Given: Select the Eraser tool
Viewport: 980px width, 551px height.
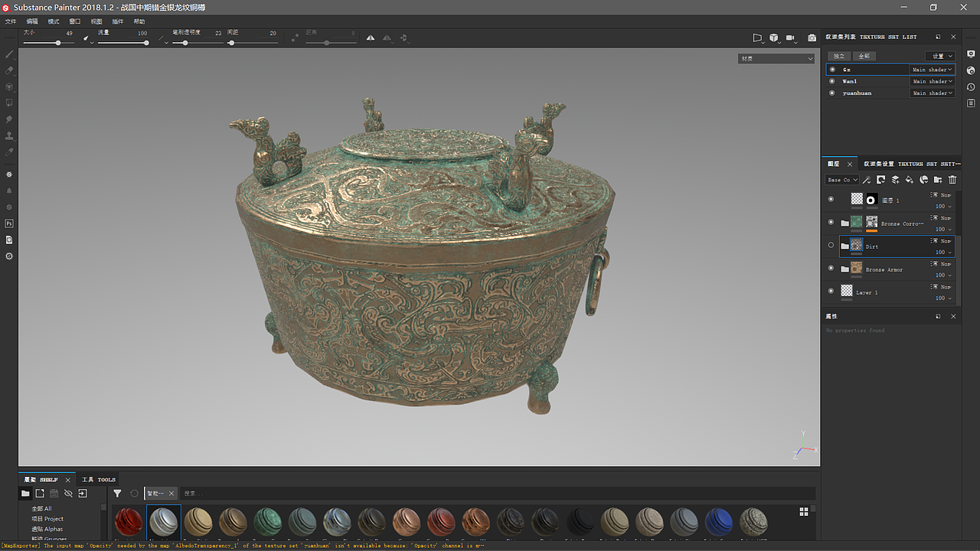Looking at the screenshot, I should pyautogui.click(x=9, y=70).
